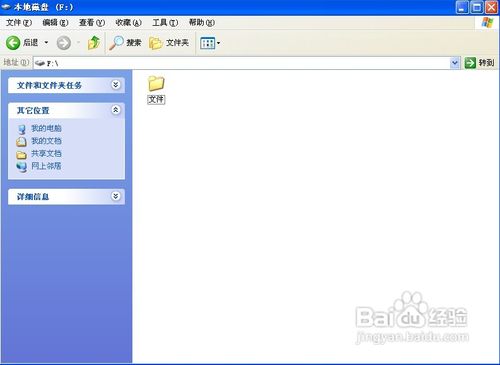
Task: Click the 共享文档 folder icon
Action: [21, 155]
